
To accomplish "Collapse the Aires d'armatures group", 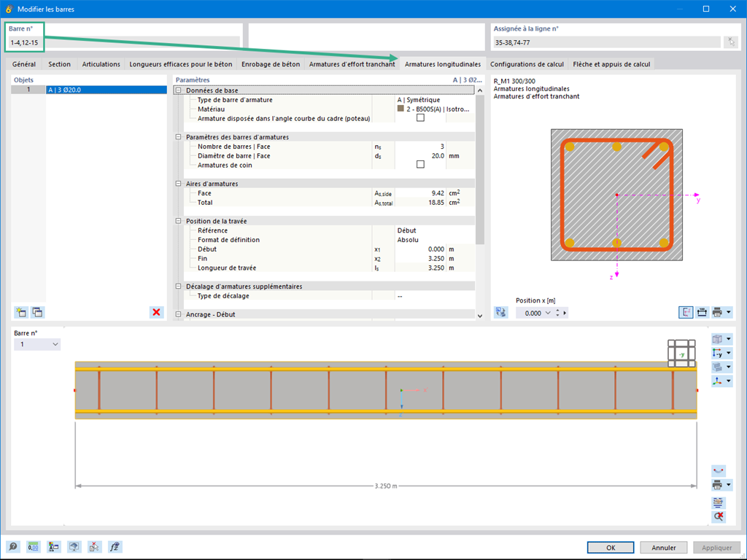I will pos(179,184).
